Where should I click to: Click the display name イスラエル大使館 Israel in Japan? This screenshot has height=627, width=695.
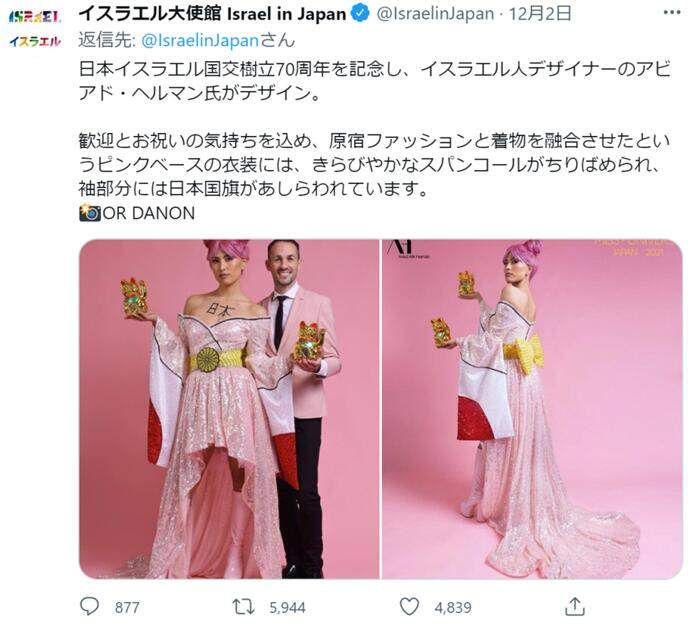212,14
